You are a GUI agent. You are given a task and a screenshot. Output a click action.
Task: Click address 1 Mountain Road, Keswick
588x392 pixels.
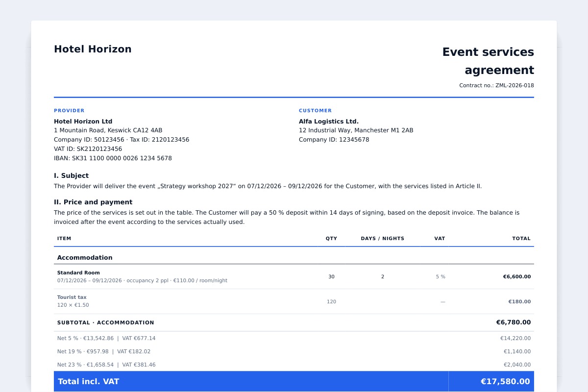point(108,130)
